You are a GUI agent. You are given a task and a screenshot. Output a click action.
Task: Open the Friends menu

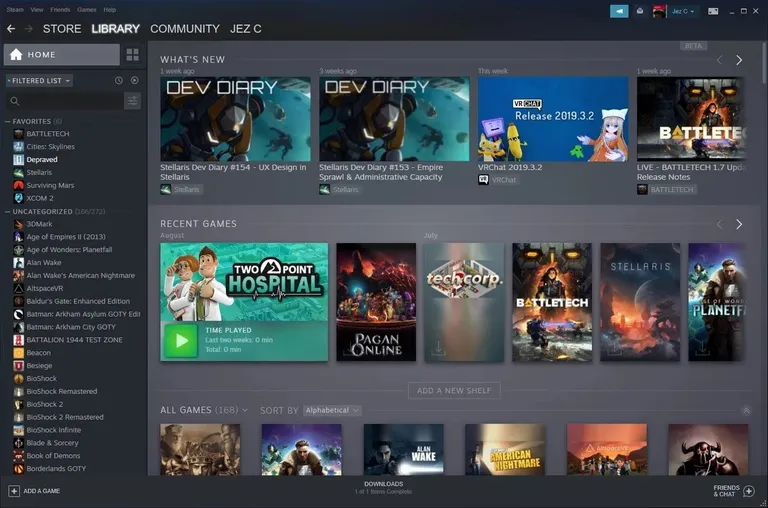click(x=60, y=9)
